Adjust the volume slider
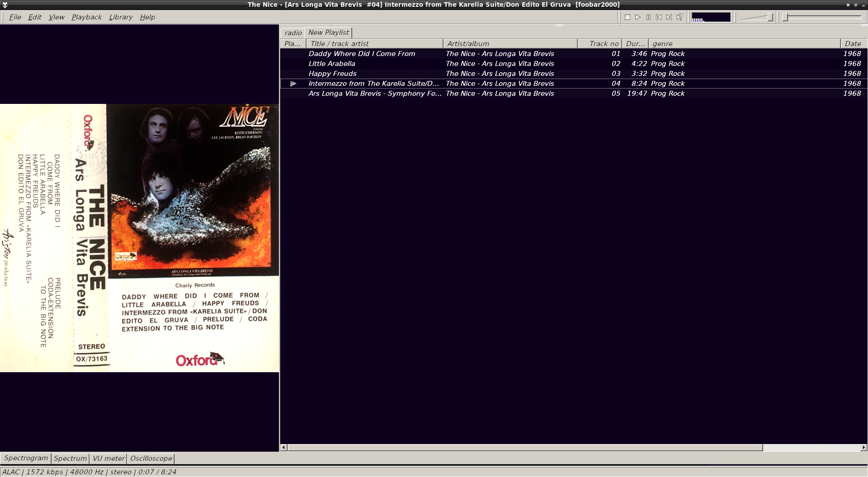Viewport: 868px width, 477px height. 757,17
